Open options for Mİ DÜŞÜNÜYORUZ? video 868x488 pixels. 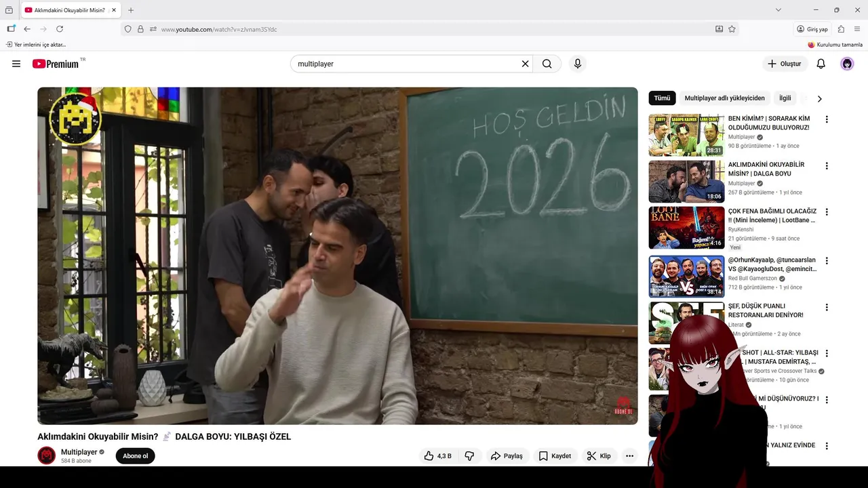pyautogui.click(x=827, y=399)
